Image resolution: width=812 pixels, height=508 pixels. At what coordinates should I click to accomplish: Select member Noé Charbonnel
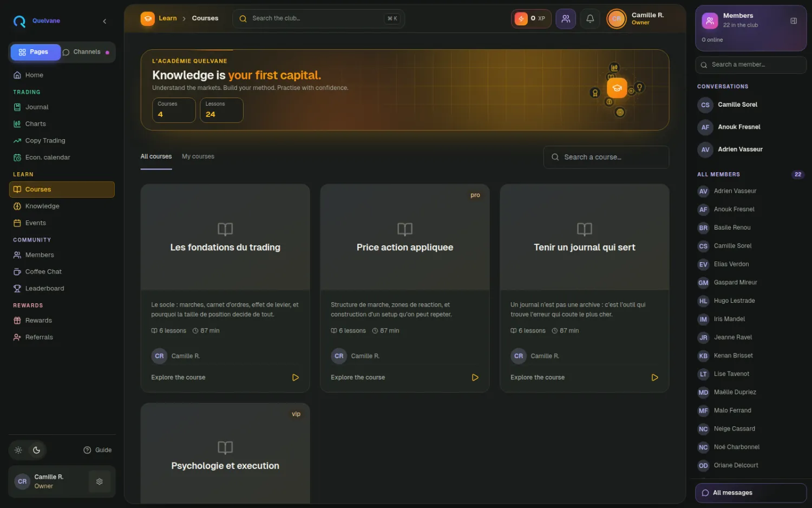[x=751, y=447]
